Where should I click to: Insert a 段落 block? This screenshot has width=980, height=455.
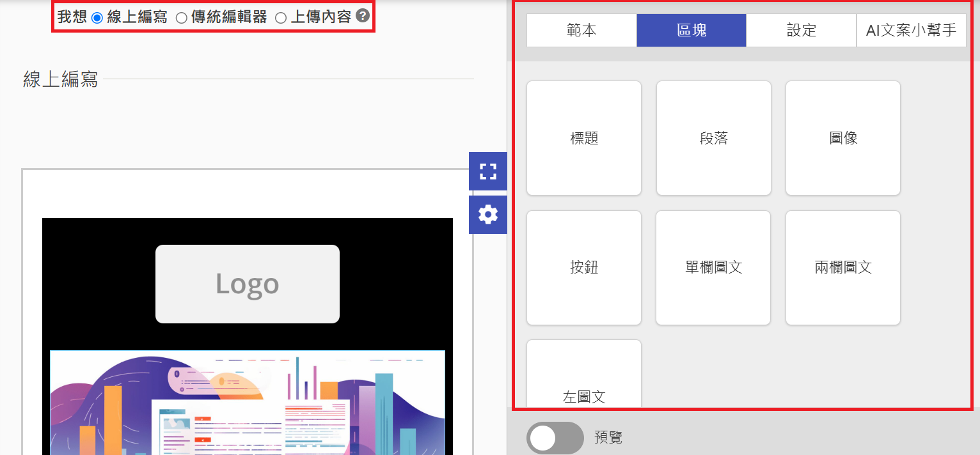point(714,138)
